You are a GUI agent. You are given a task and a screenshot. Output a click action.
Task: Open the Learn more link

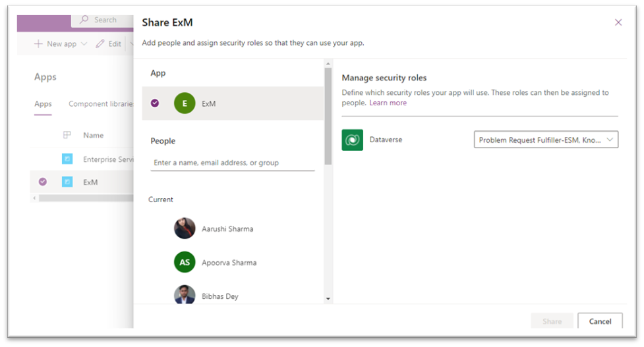coord(388,103)
